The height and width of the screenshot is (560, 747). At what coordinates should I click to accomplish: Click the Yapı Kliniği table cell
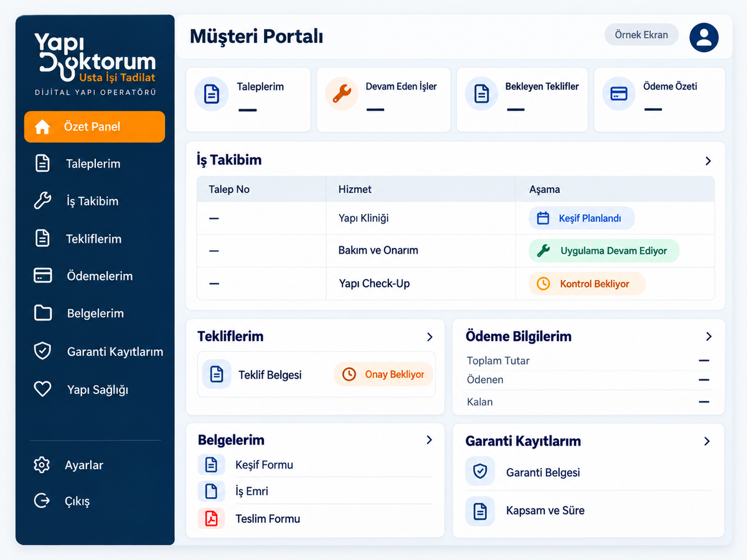pyautogui.click(x=421, y=218)
